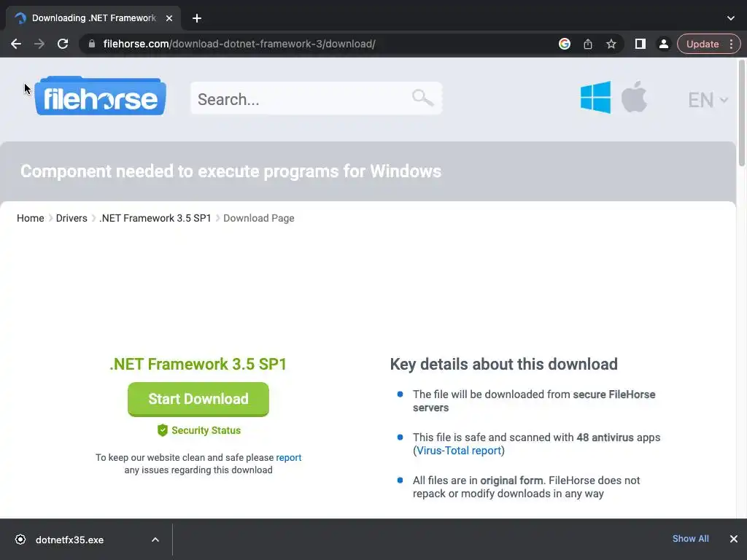Click the Search... input field

click(x=316, y=98)
